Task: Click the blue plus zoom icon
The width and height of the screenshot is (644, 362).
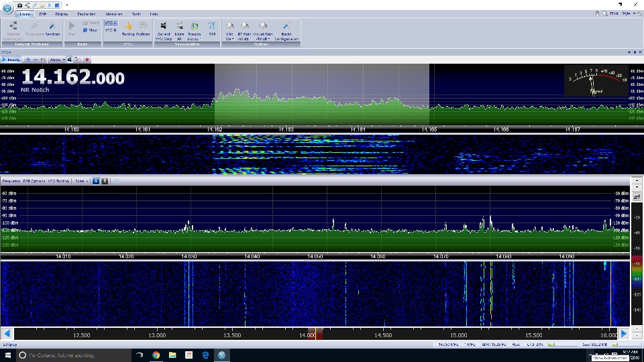Action: point(28,60)
